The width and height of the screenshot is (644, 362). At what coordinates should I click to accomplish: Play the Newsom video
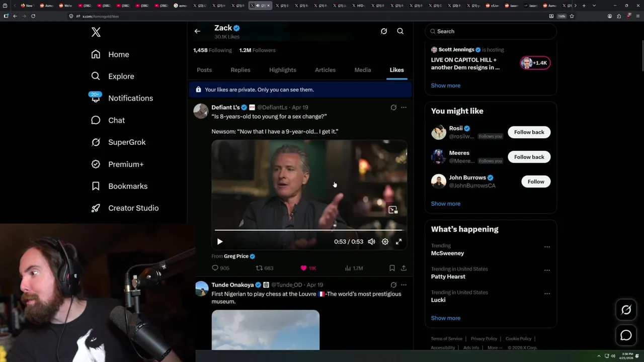(x=220, y=242)
